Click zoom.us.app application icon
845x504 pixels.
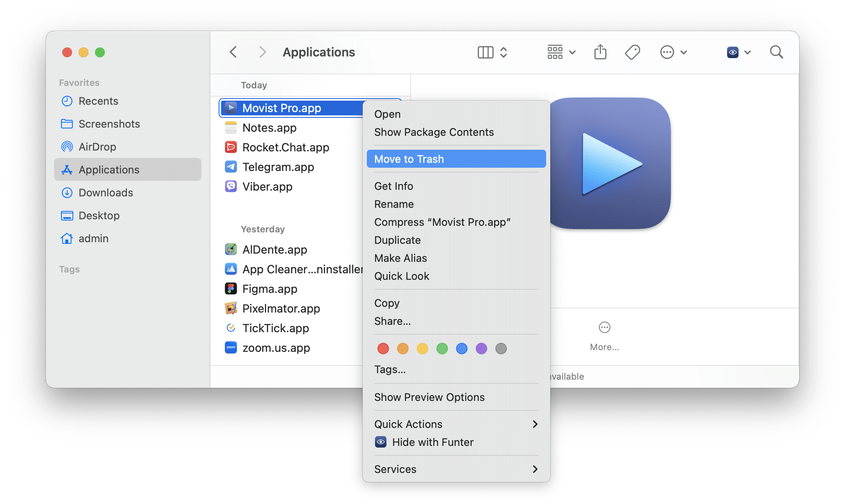click(x=231, y=349)
